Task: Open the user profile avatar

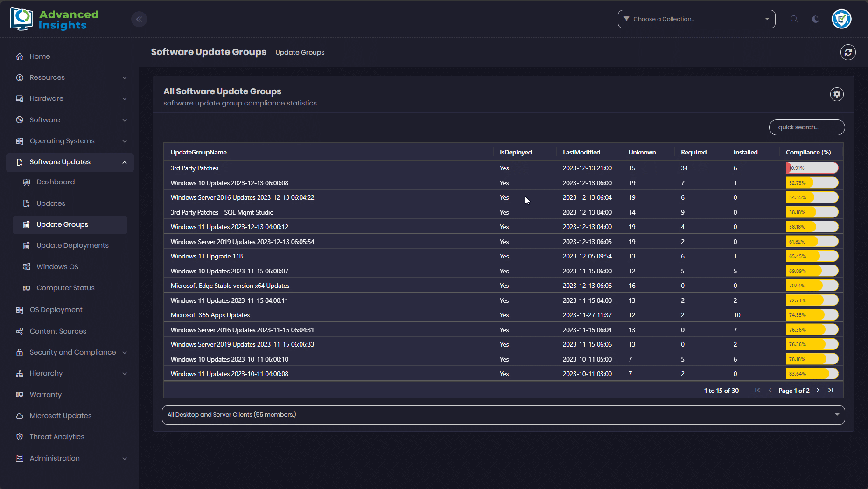Action: coord(841,19)
